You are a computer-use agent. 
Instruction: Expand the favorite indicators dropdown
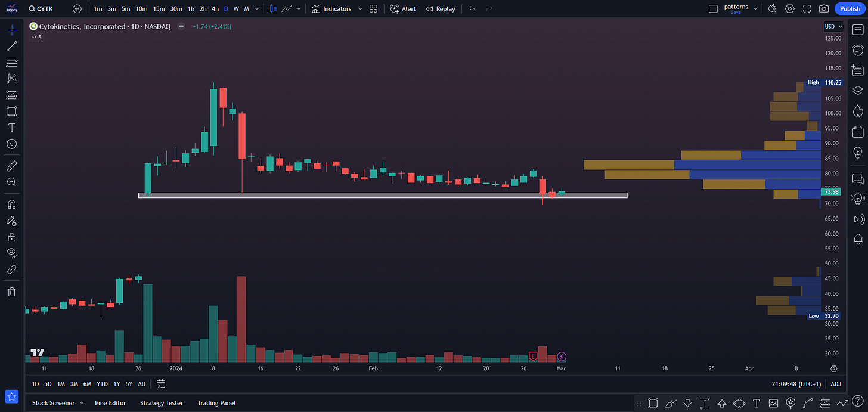[x=360, y=9]
